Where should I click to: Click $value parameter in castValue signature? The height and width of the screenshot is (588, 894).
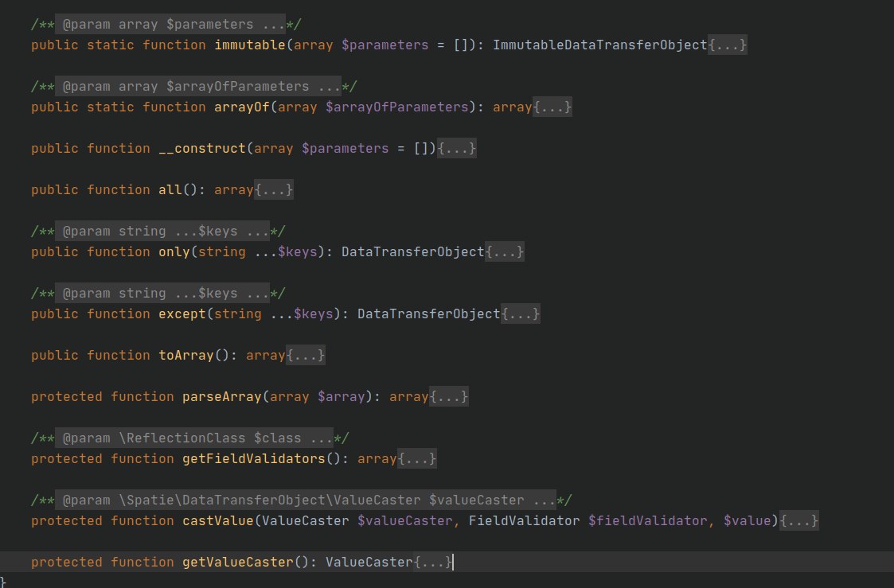coord(747,521)
